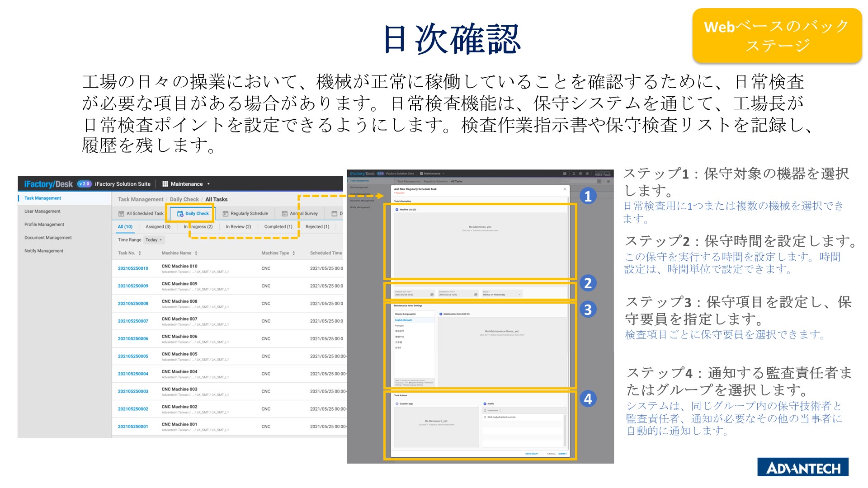Click the plus icon beside Machine List
Viewport: 868px width, 488px height.
(397, 210)
